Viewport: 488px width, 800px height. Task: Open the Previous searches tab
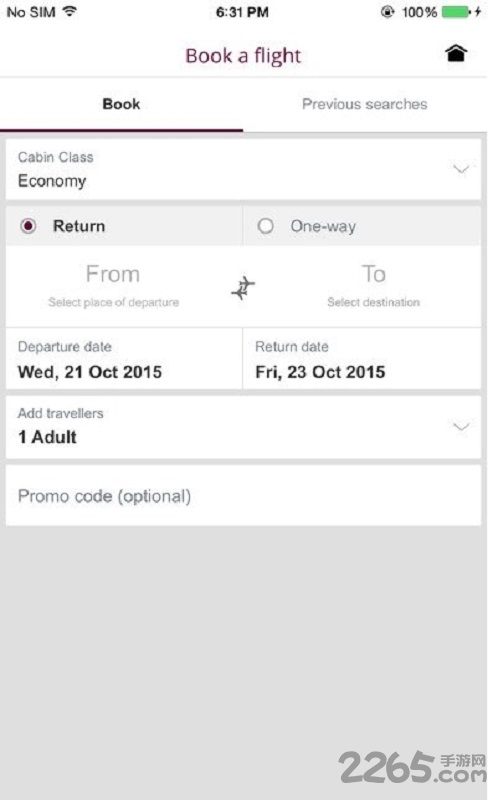(x=364, y=104)
